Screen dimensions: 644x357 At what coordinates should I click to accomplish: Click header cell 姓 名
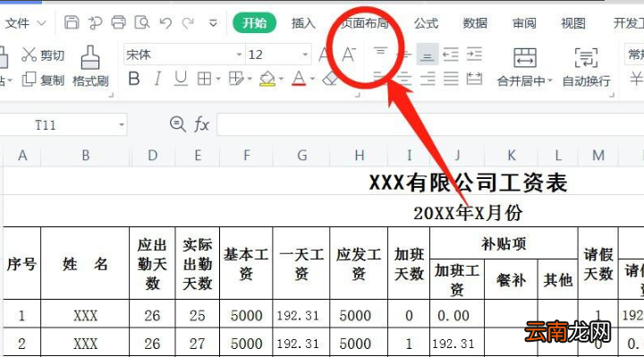pyautogui.click(x=85, y=263)
